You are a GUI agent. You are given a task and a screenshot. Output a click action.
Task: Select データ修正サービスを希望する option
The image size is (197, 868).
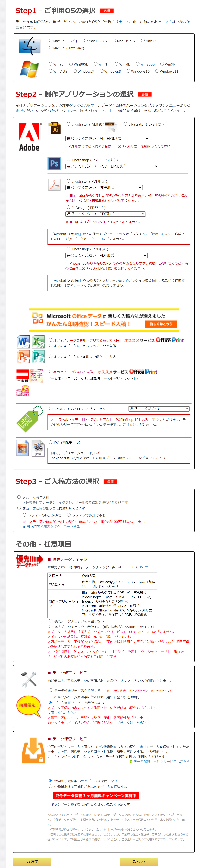click(x=51, y=690)
